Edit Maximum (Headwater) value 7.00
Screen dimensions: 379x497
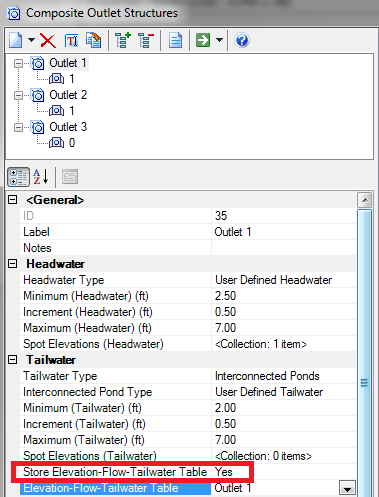click(284, 328)
